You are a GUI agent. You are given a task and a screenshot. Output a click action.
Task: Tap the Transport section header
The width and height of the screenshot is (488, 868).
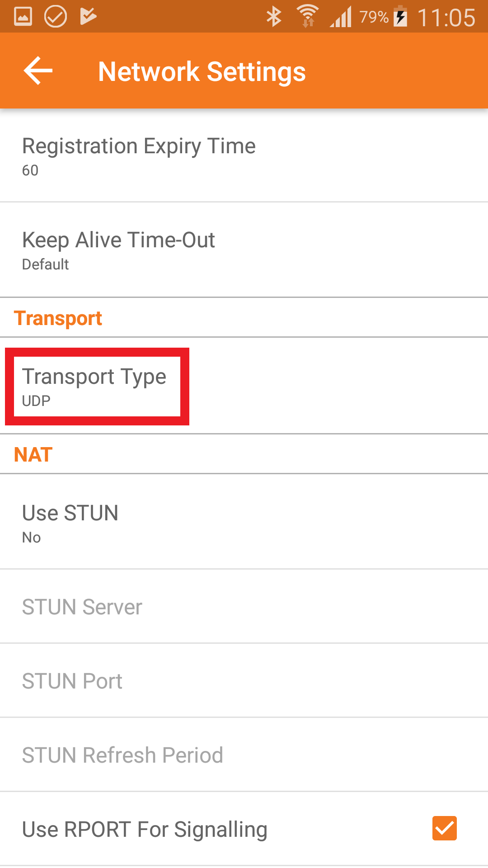(x=58, y=318)
